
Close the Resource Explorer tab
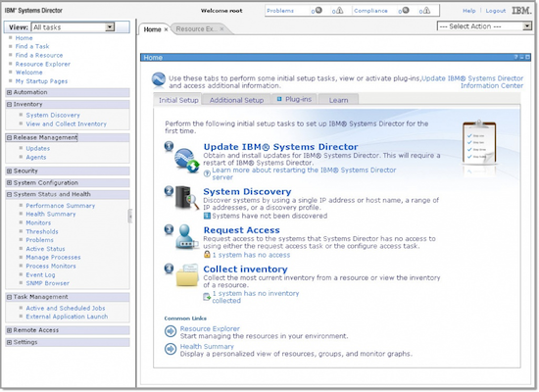(x=221, y=28)
